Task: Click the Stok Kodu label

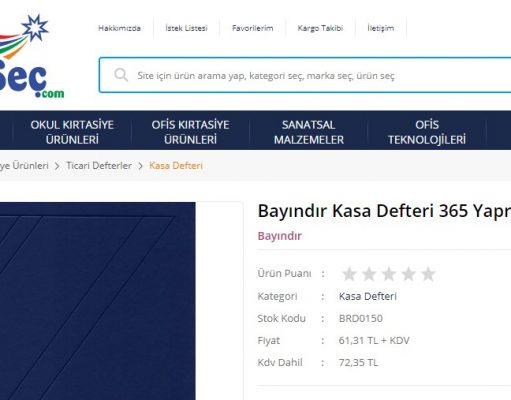Action: click(281, 318)
